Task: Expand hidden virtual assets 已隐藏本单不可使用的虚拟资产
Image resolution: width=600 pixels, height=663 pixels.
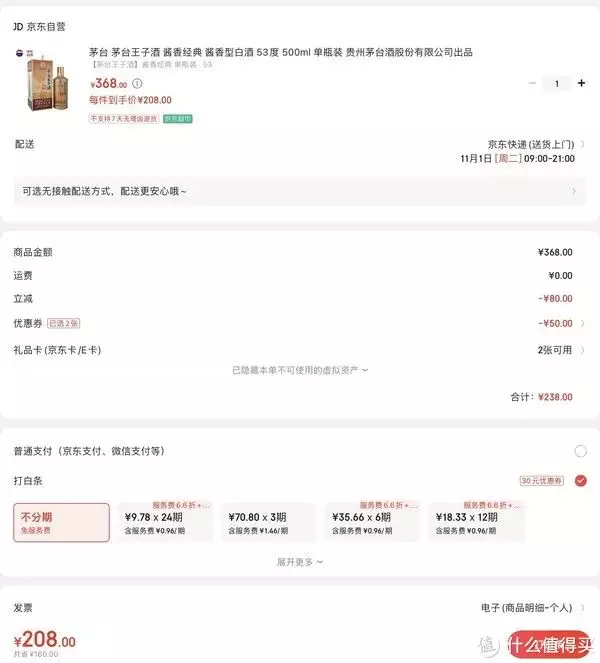Action: pyautogui.click(x=300, y=370)
